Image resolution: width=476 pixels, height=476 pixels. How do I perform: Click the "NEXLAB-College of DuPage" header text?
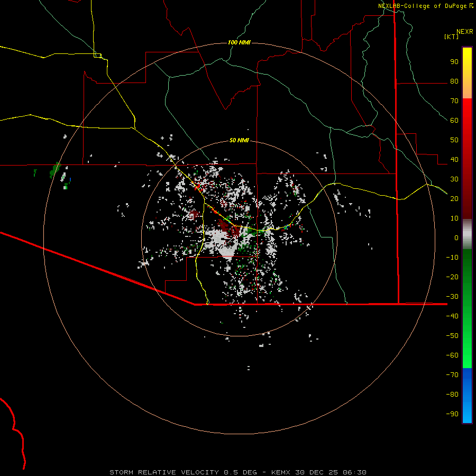(422, 6)
